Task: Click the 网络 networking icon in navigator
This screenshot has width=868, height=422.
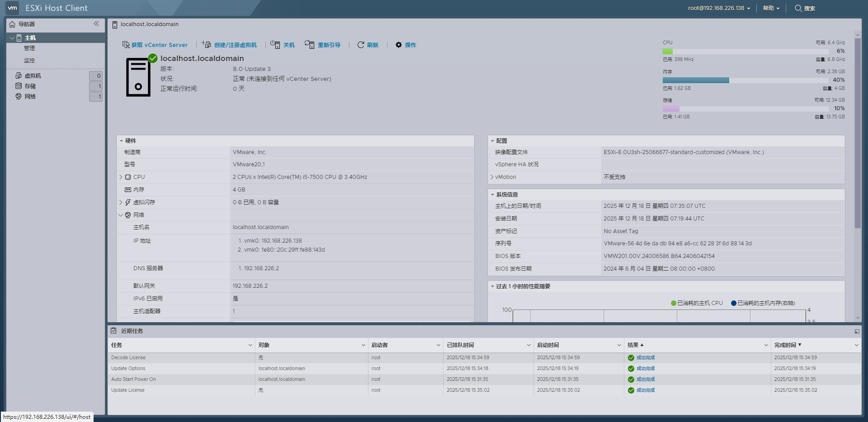Action: 18,96
